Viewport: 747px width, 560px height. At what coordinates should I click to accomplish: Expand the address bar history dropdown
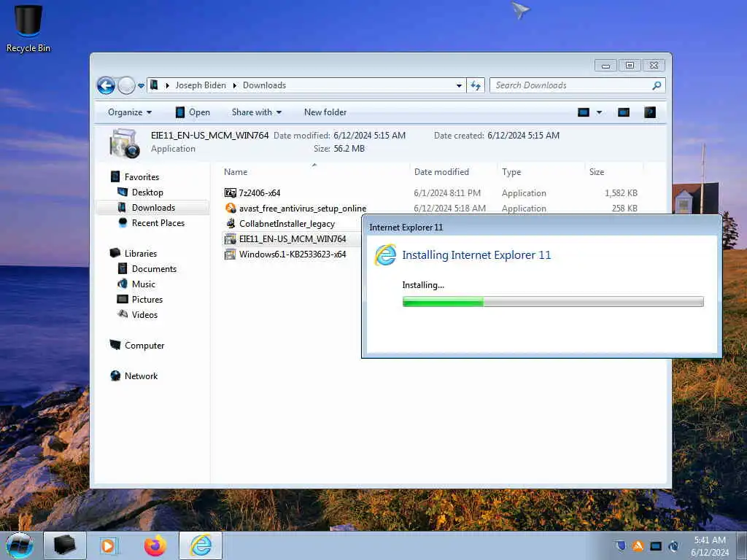pyautogui.click(x=459, y=86)
